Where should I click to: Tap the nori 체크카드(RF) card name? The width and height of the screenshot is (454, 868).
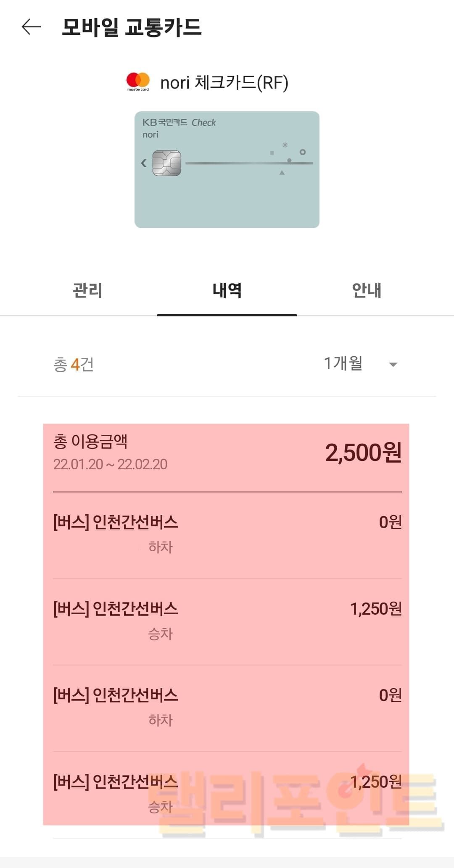[224, 82]
